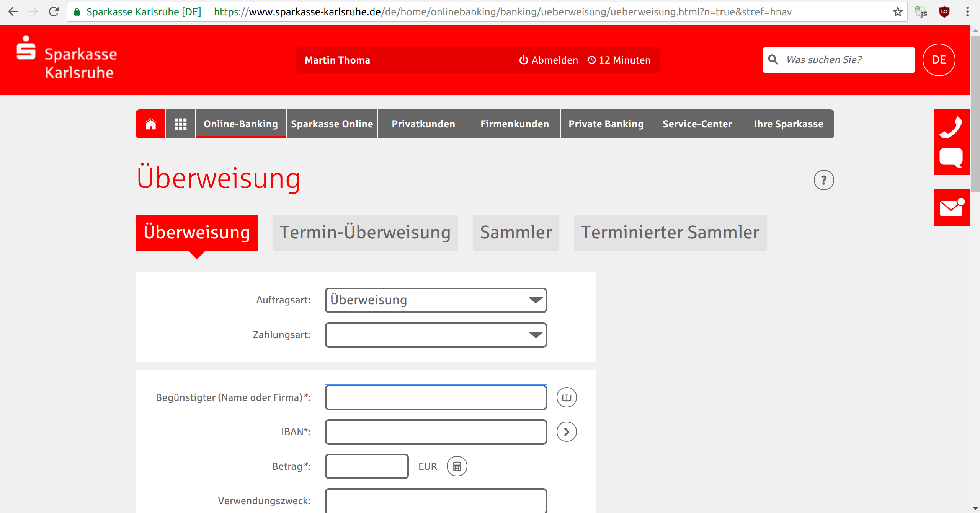Click the Service-Center link
This screenshot has height=513, width=980.
tap(697, 124)
